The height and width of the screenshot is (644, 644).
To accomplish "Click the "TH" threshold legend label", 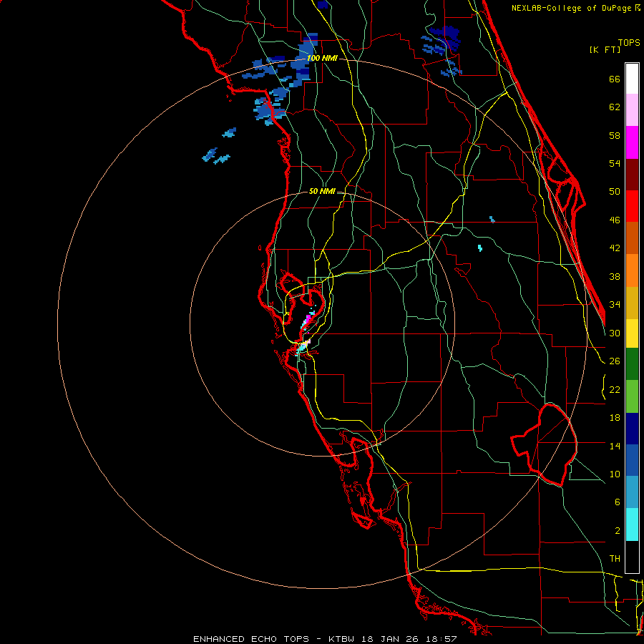I will [615, 559].
